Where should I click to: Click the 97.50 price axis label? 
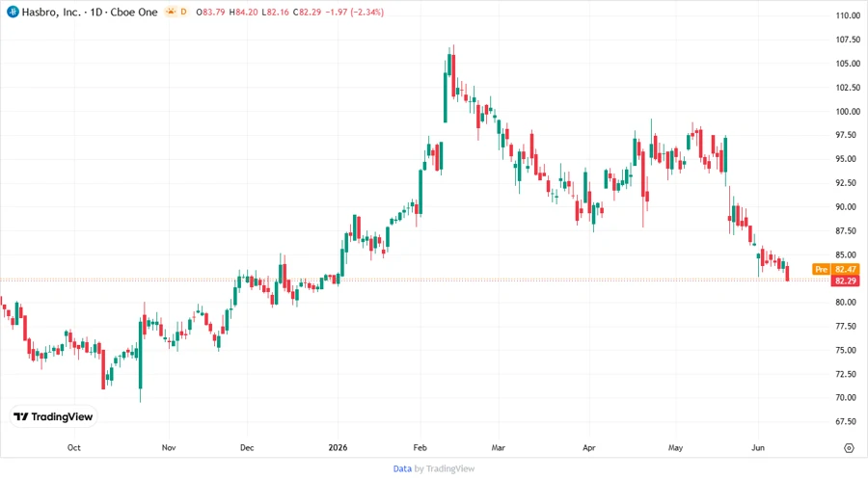(848, 135)
